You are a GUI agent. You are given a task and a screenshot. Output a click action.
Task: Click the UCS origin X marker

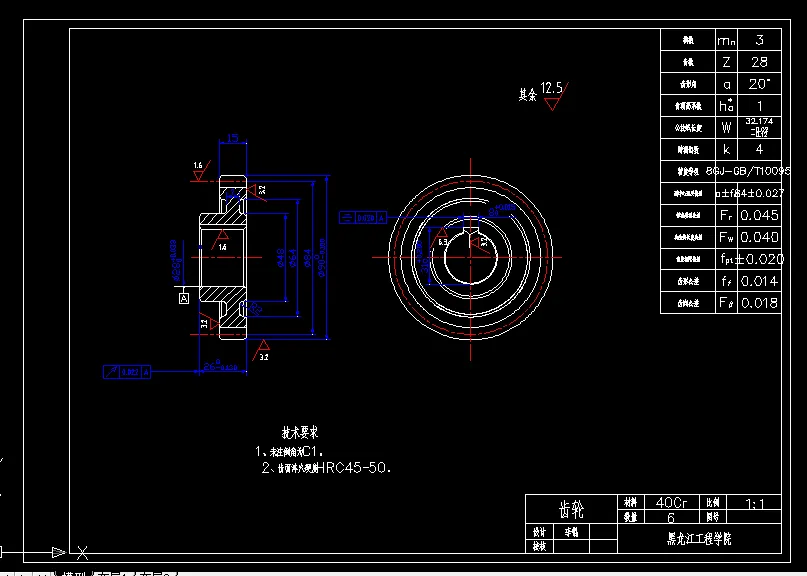click(x=82, y=553)
